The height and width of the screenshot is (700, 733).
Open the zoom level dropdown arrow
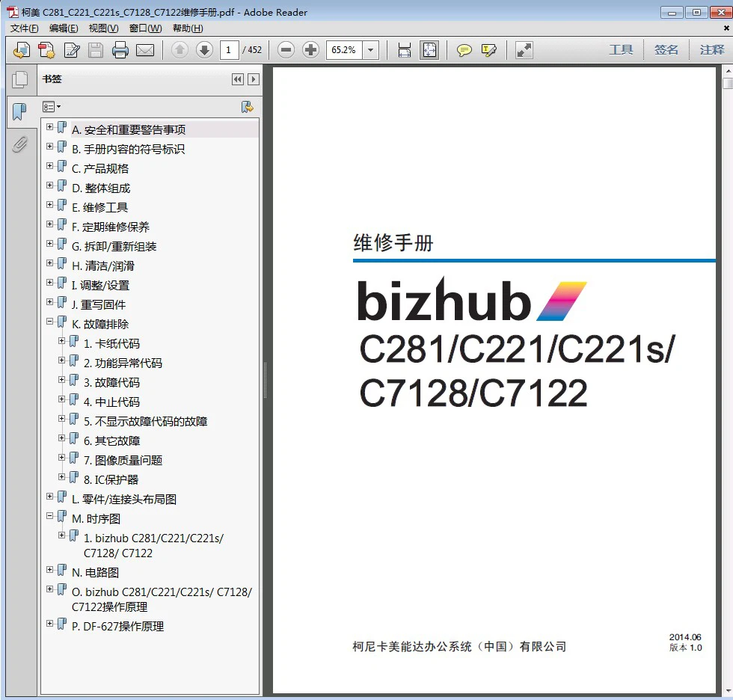point(371,49)
